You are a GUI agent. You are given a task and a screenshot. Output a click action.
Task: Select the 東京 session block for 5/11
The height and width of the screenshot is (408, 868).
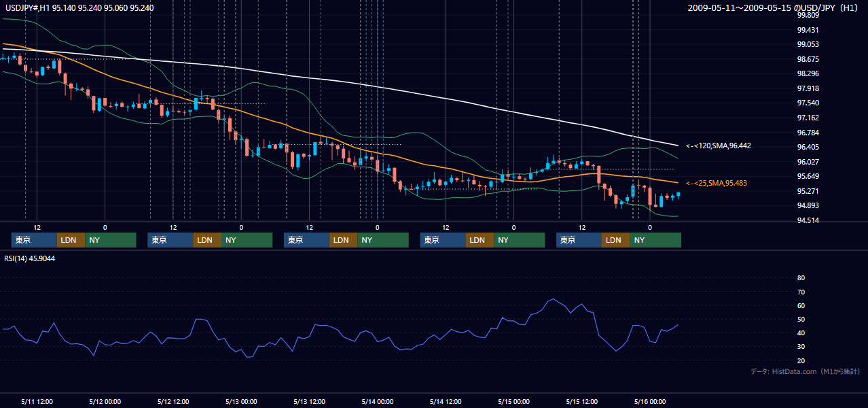coord(34,240)
